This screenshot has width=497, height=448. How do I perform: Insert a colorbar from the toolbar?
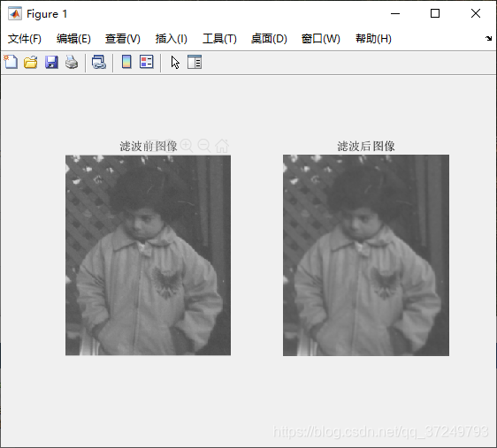click(126, 62)
